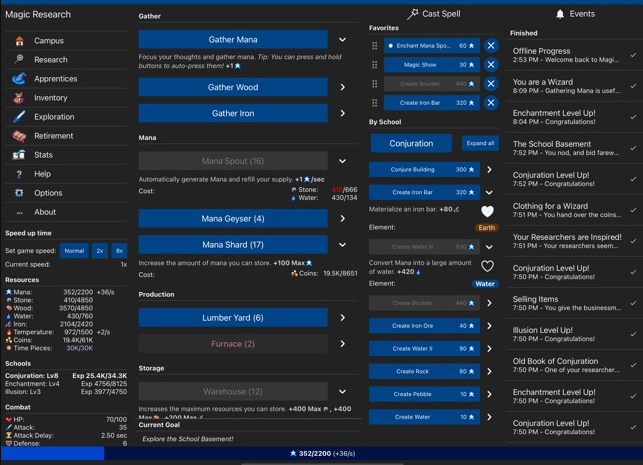Viewport: 643px width, 465px height.
Task: Open the Retirement menu item
Action: click(x=66, y=136)
